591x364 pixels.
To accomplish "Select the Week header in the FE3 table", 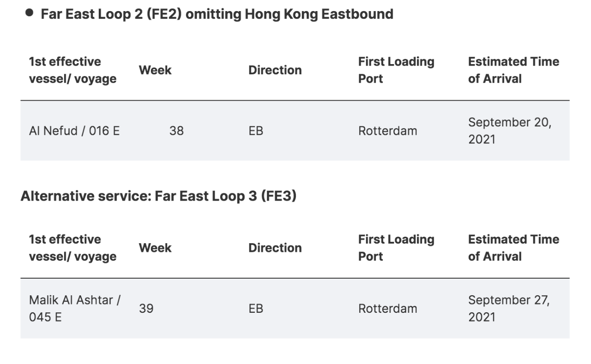I will click(x=155, y=248).
